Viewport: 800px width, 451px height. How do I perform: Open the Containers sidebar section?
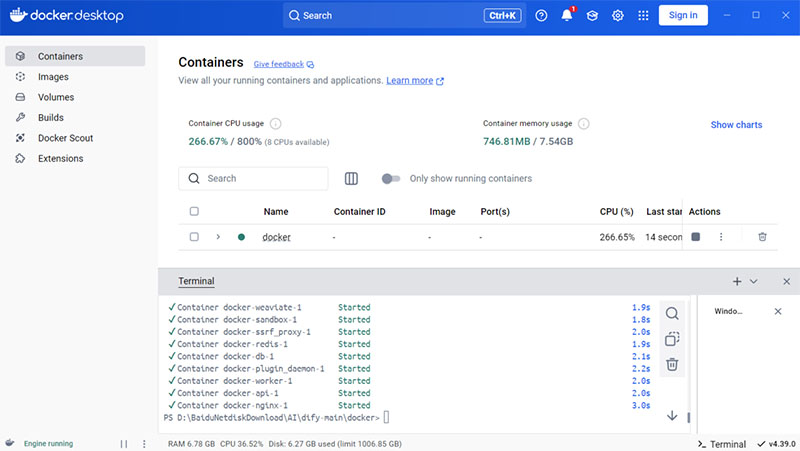pyautogui.click(x=75, y=56)
